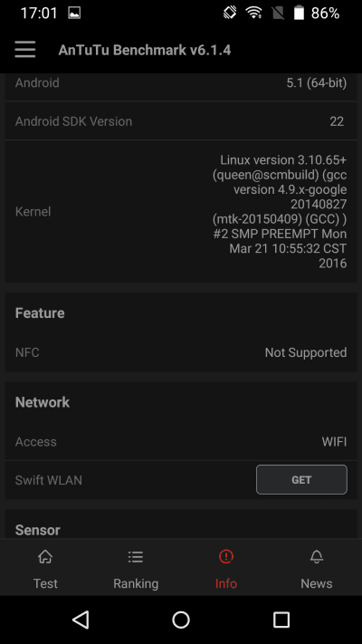This screenshot has width=362, height=644.
Task: Tap the Test home icon
Action: (45, 557)
